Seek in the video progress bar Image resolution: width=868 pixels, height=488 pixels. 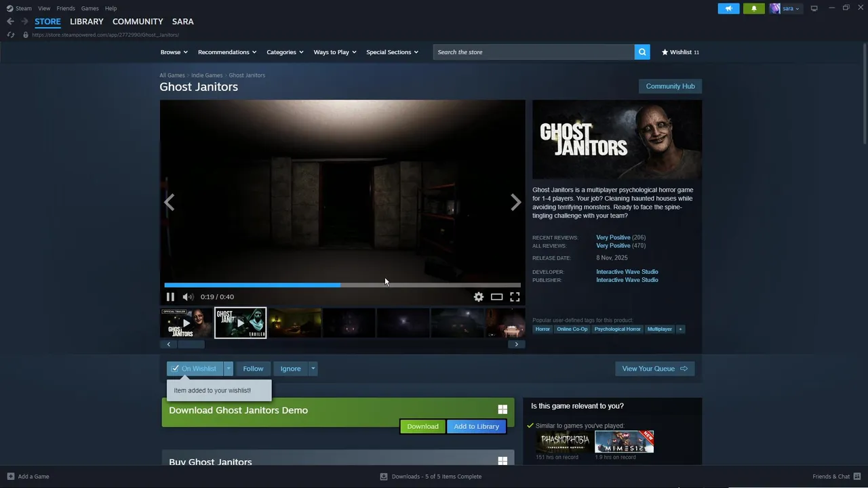342,285
